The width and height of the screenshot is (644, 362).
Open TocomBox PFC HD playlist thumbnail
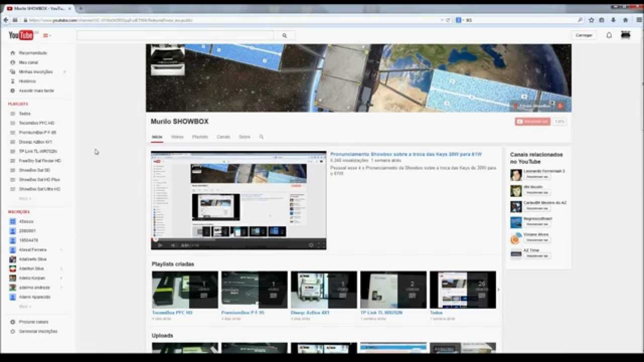185,290
